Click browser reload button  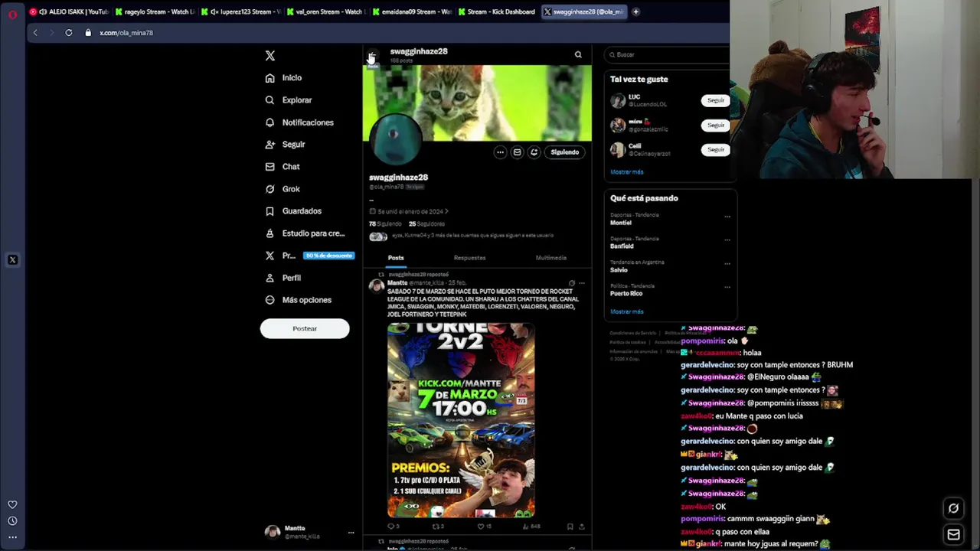(x=69, y=33)
